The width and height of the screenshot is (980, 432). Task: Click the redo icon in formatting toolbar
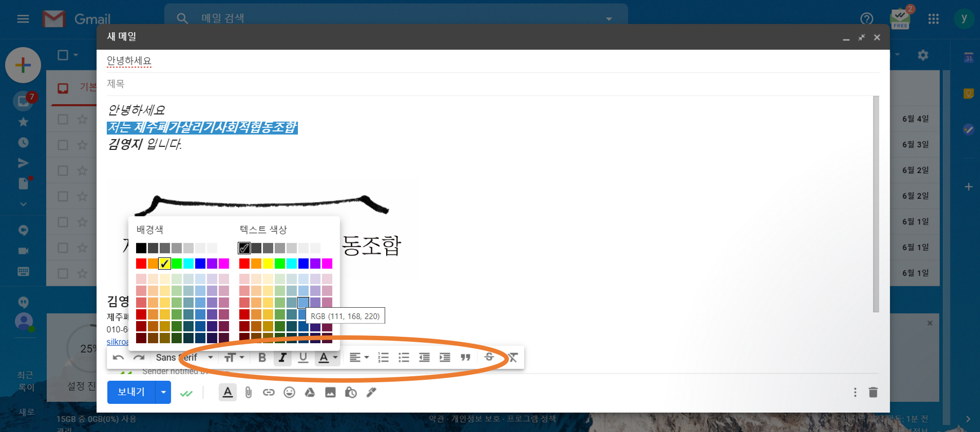click(x=139, y=358)
